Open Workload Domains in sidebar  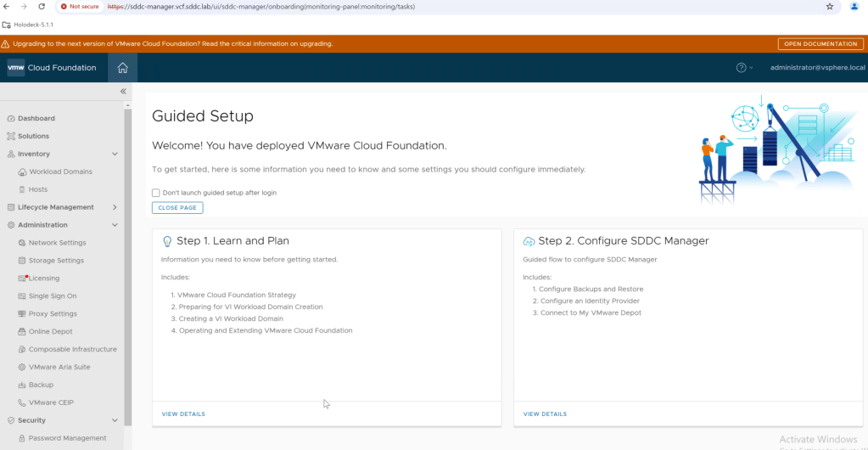59,172
